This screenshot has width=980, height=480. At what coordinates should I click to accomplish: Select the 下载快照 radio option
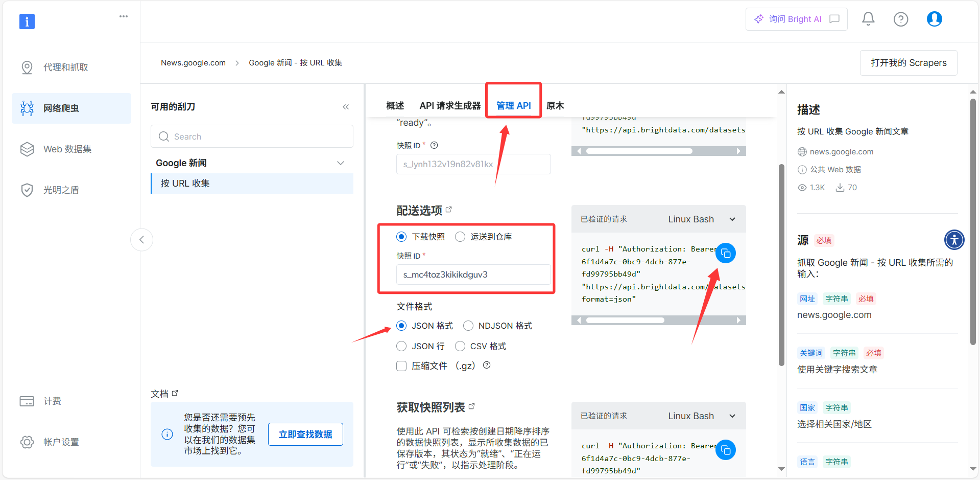pos(401,237)
